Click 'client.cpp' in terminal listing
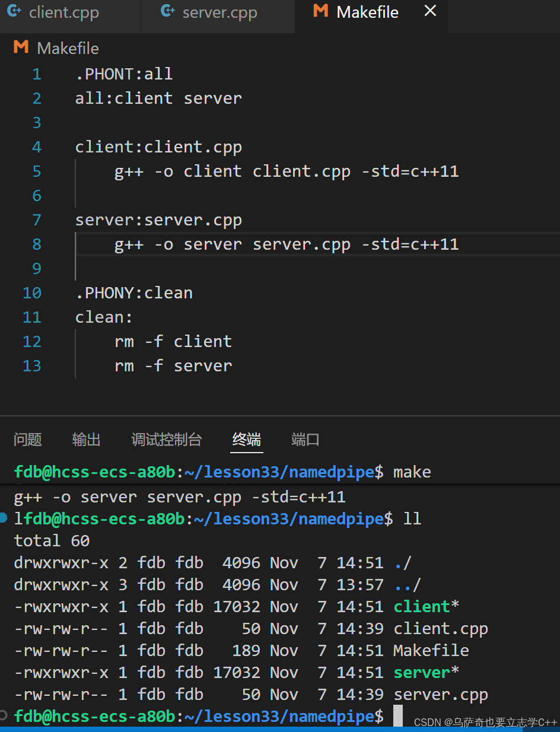The image size is (560, 732). [441, 629]
